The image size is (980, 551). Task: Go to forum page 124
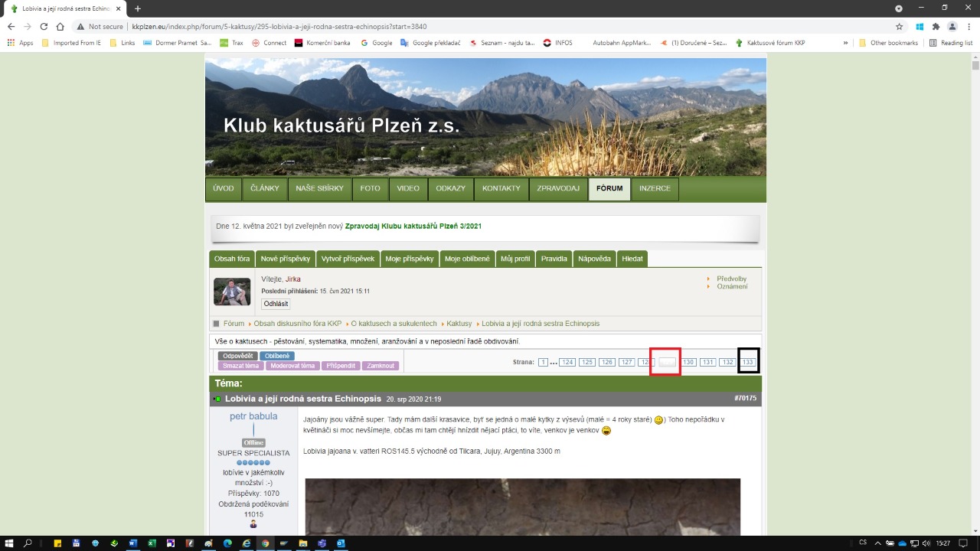(567, 362)
